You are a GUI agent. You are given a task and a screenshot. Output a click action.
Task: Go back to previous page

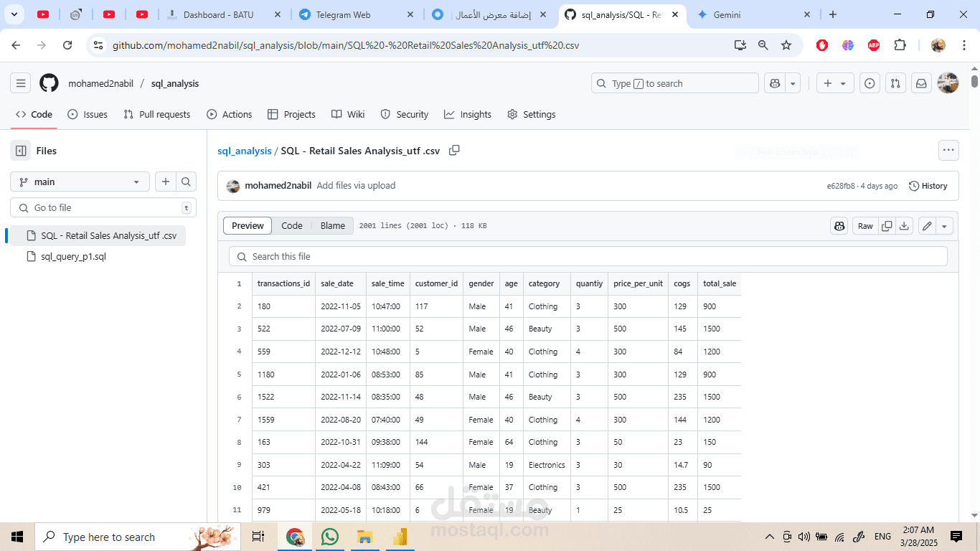tap(16, 45)
